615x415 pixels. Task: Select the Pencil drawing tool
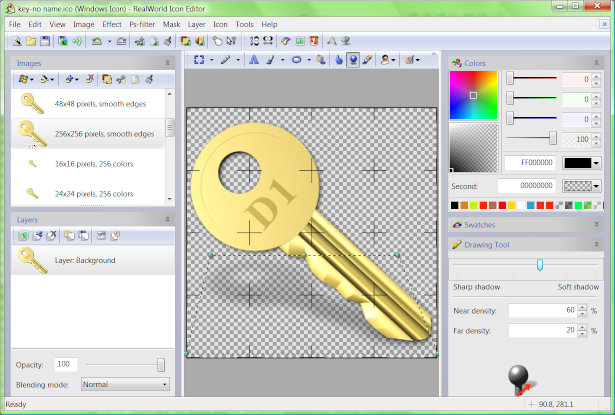(x=225, y=60)
